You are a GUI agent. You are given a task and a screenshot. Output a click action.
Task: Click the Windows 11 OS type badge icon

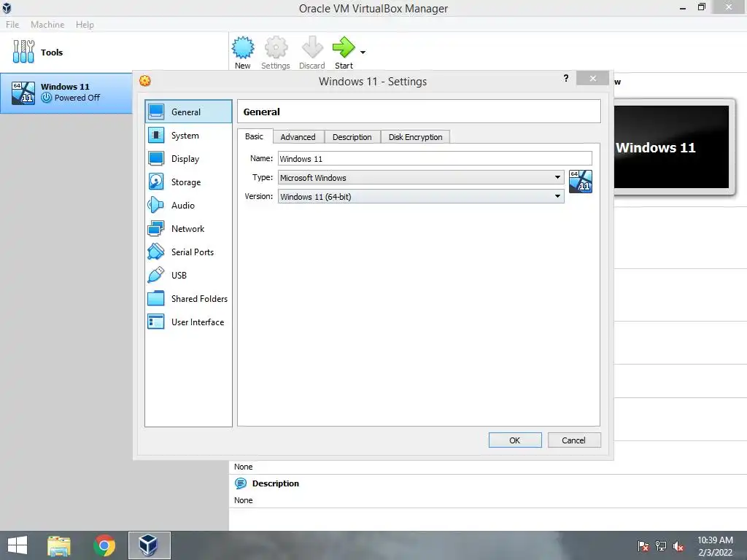(x=580, y=182)
